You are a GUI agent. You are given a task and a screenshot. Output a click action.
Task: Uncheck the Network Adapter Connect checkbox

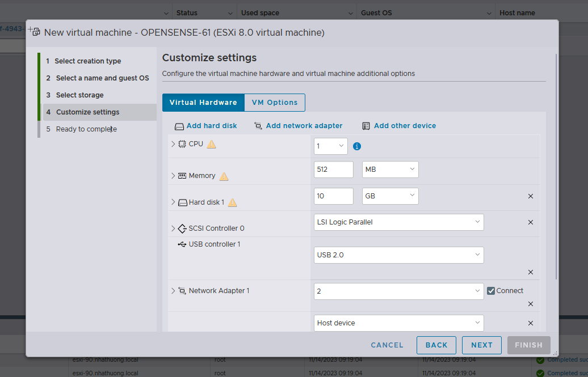click(492, 291)
